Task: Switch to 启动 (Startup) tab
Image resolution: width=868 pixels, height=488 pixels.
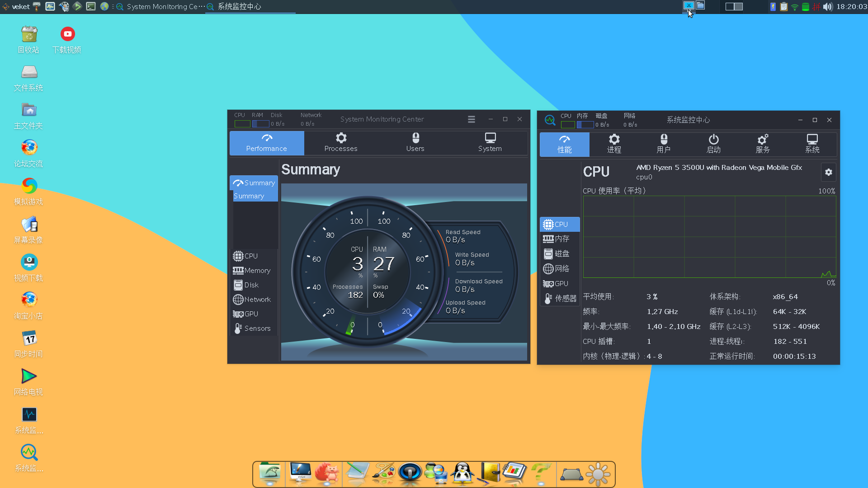Action: click(x=713, y=144)
